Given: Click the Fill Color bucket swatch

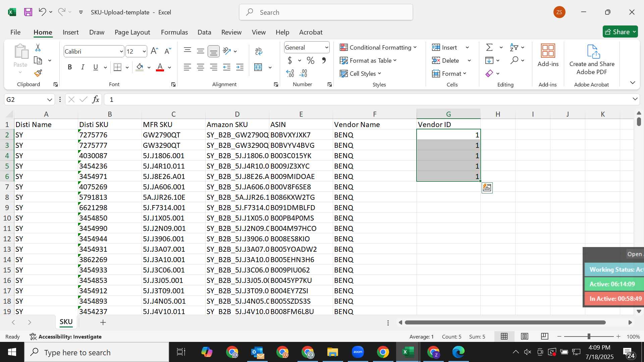Looking at the screenshot, I should pyautogui.click(x=140, y=67).
